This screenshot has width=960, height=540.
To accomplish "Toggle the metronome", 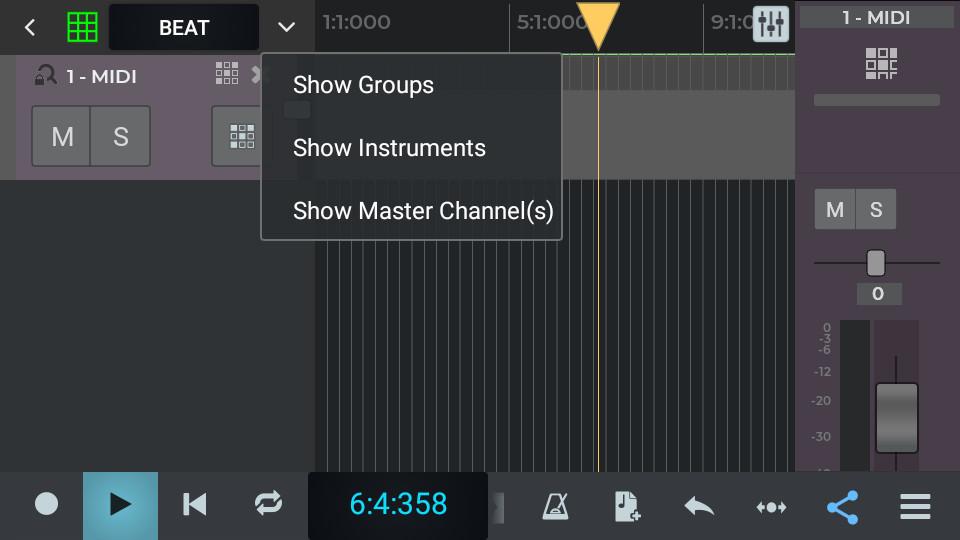I will pos(555,506).
